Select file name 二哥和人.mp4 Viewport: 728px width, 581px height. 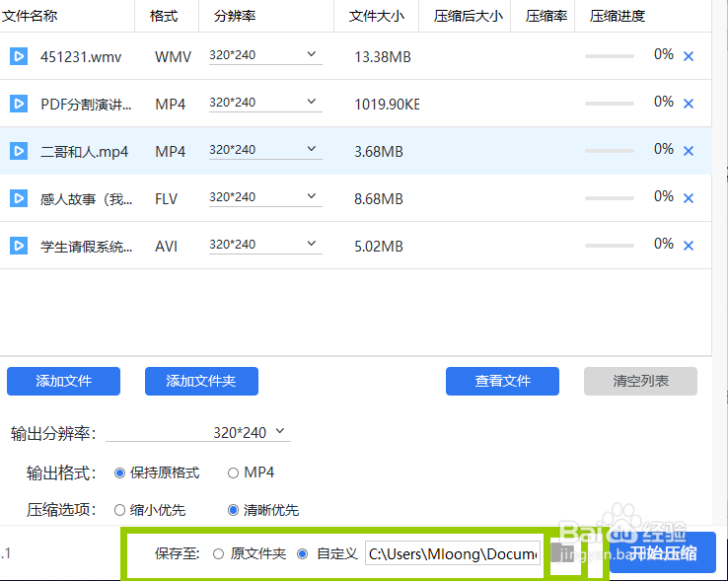(x=84, y=152)
